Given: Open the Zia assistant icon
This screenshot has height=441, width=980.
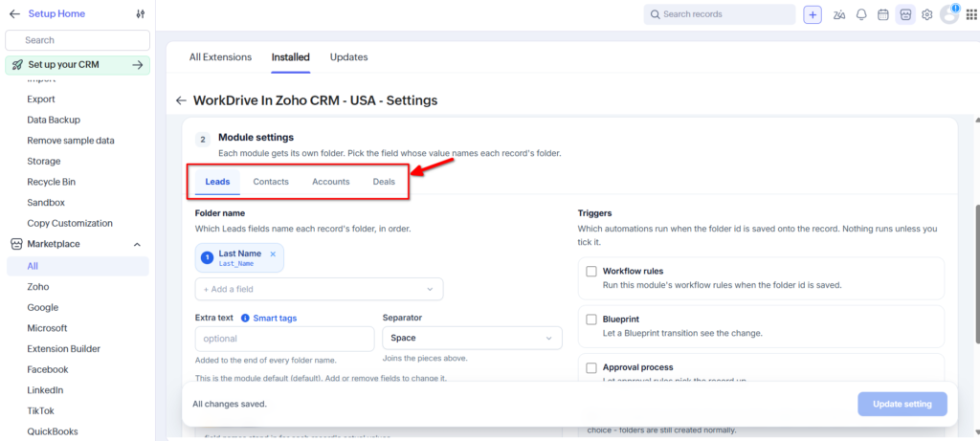Looking at the screenshot, I should (x=839, y=14).
